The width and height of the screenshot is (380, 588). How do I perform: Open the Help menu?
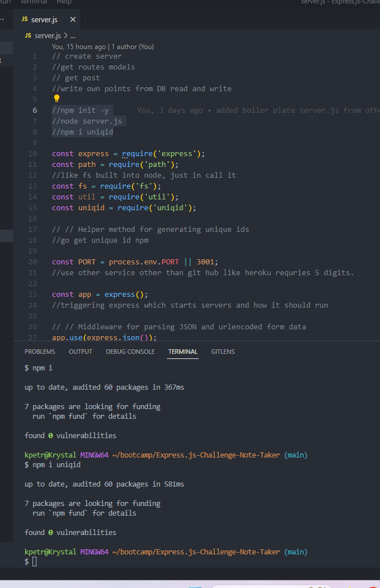[64, 2]
